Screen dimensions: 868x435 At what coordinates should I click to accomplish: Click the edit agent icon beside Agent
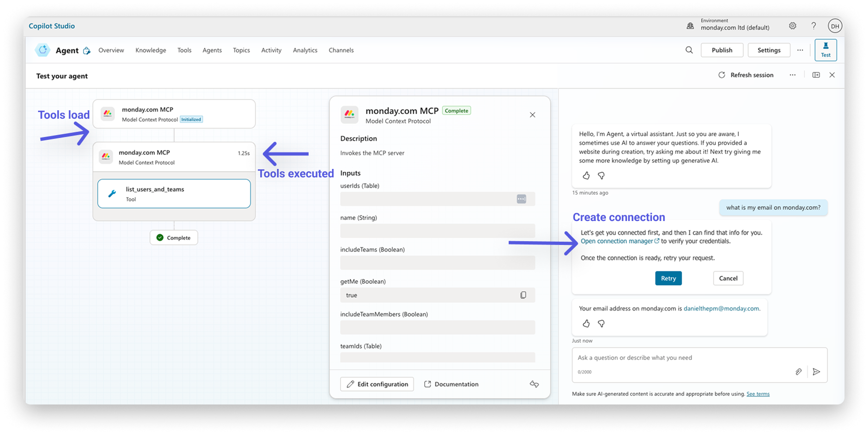tap(86, 51)
